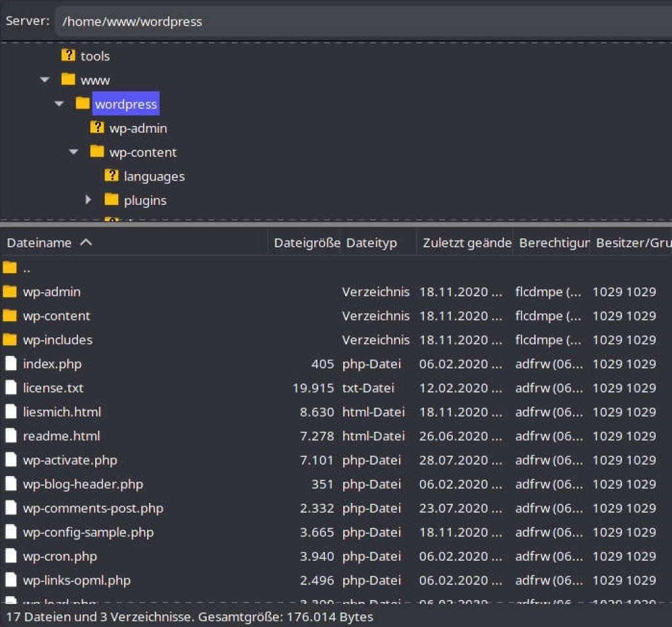Sort by Berechtigungen column header
The height and width of the screenshot is (627, 672).
[551, 243]
